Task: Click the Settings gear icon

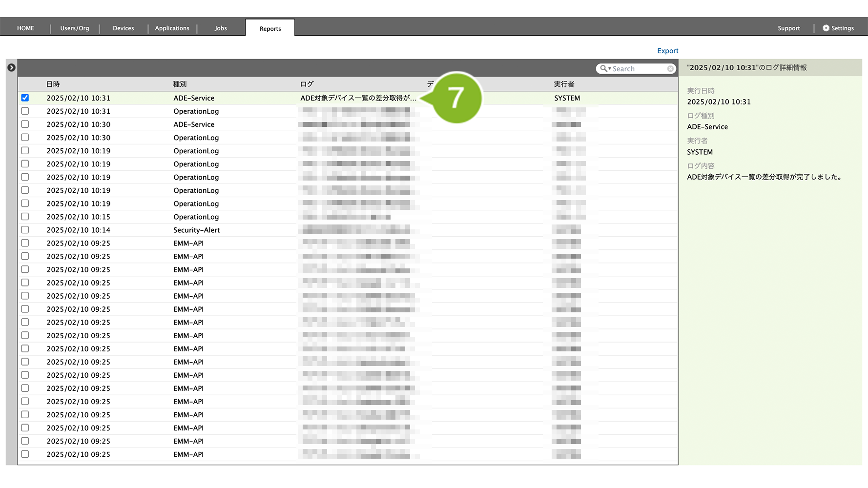Action: click(826, 28)
